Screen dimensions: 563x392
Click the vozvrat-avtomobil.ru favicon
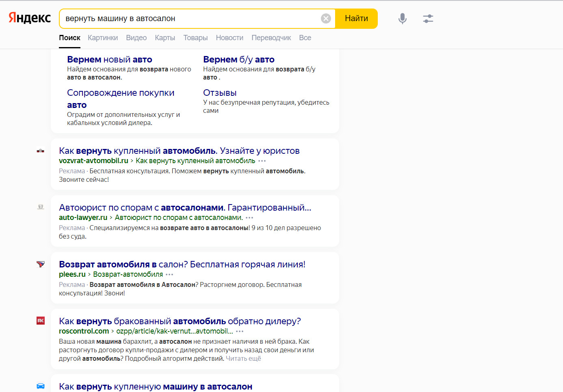click(41, 151)
